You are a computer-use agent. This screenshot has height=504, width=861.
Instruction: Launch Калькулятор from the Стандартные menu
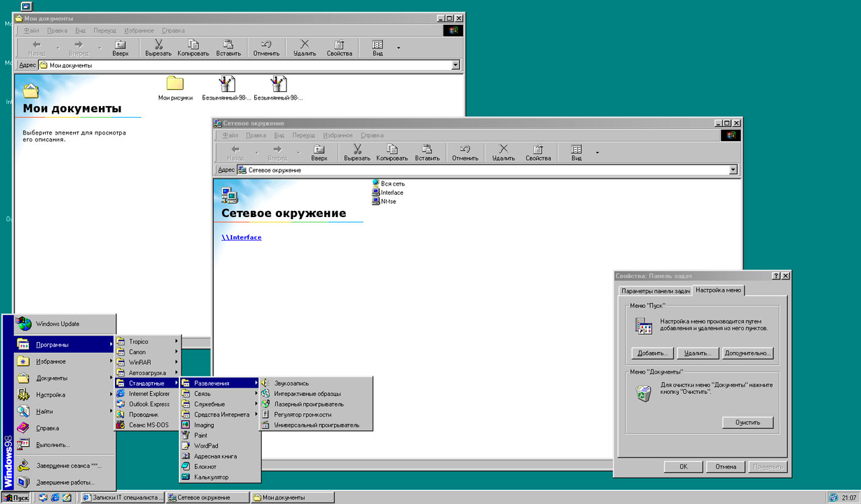point(211,477)
